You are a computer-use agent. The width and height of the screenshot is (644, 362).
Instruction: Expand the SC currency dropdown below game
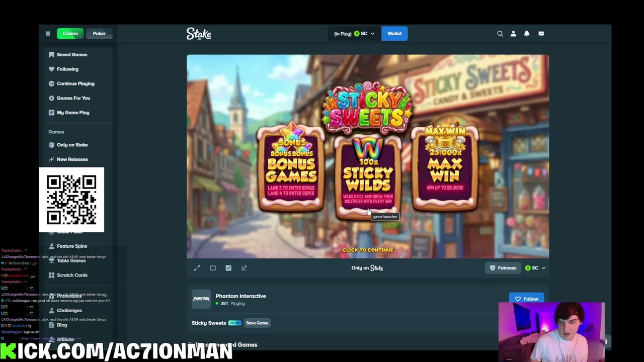click(x=535, y=268)
